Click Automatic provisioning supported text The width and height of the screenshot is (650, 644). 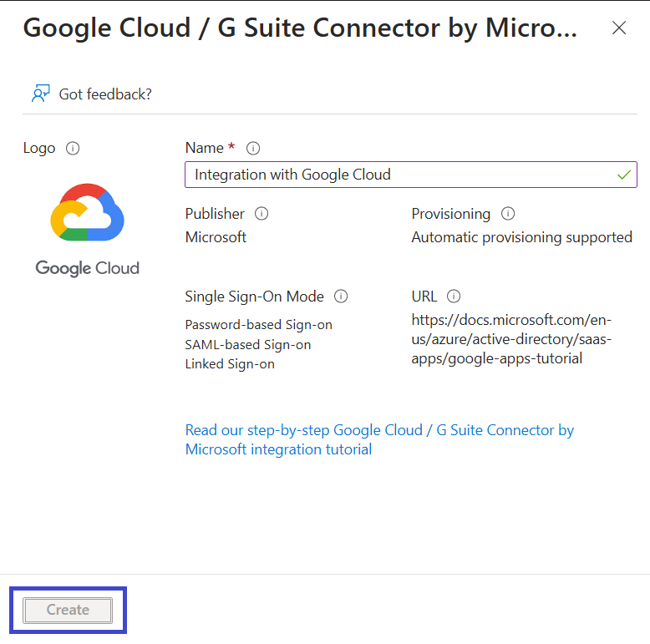click(x=521, y=237)
